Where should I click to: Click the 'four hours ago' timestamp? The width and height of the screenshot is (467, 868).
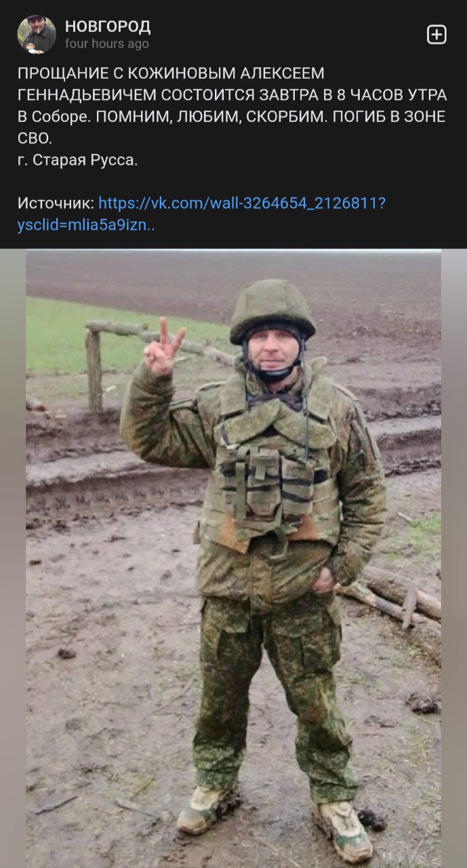(x=106, y=43)
